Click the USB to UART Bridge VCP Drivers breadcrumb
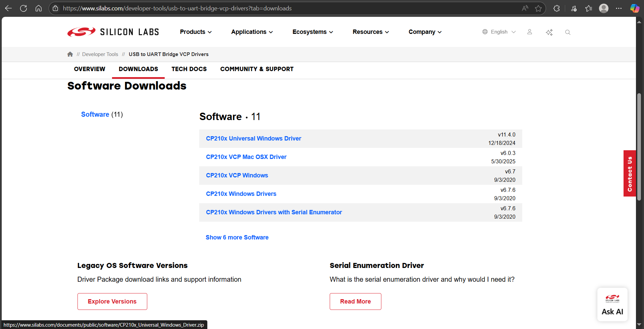644x329 pixels. (169, 54)
